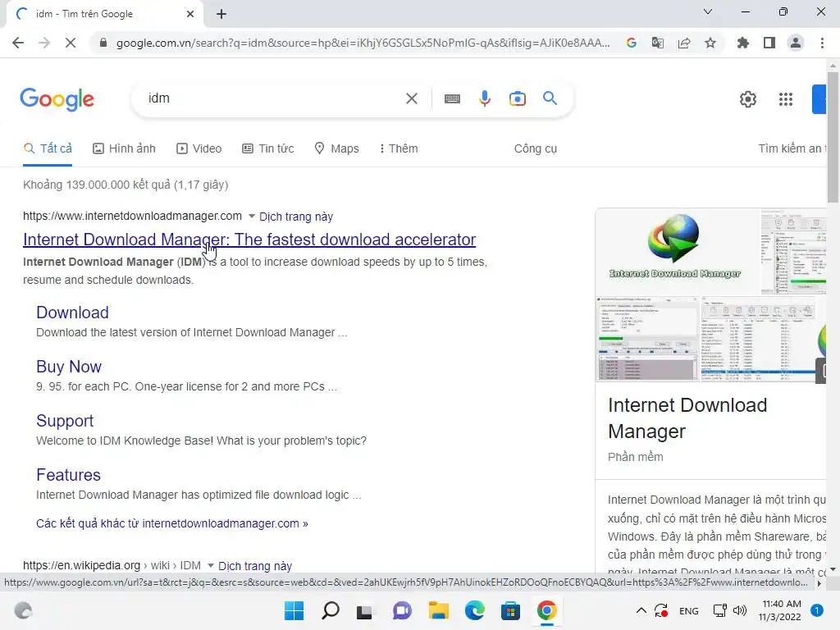The width and height of the screenshot is (840, 630).
Task: Open the tab search chevron
Action: coord(708,11)
